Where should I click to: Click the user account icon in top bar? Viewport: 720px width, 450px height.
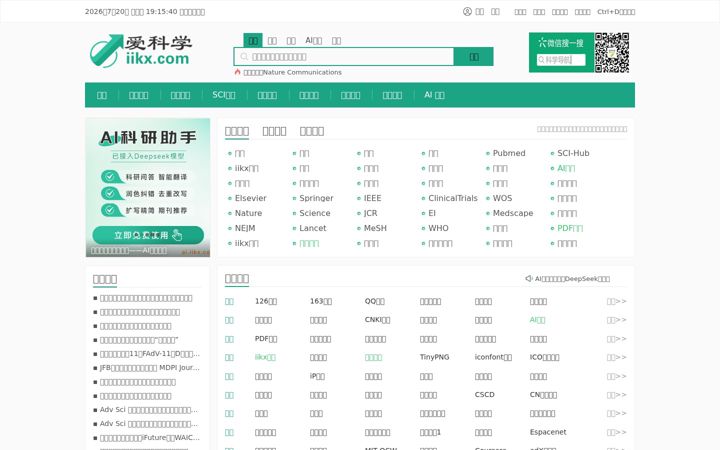click(x=467, y=11)
